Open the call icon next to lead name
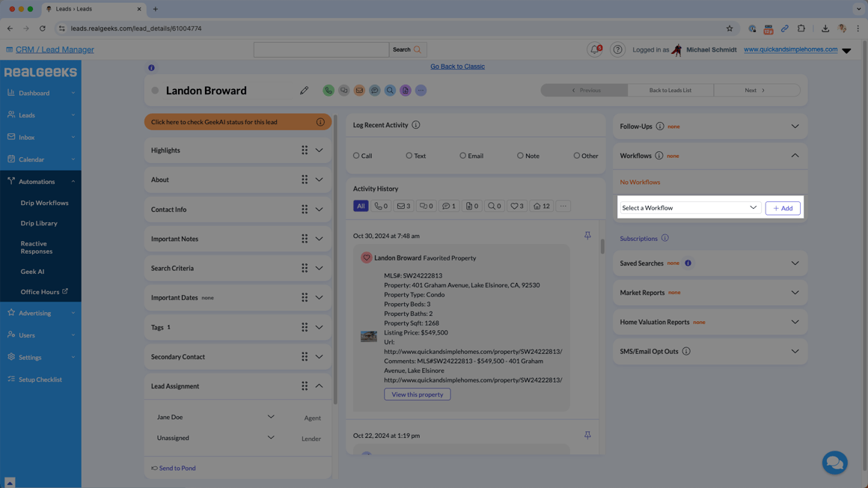Image resolution: width=868 pixels, height=488 pixels. (328, 90)
